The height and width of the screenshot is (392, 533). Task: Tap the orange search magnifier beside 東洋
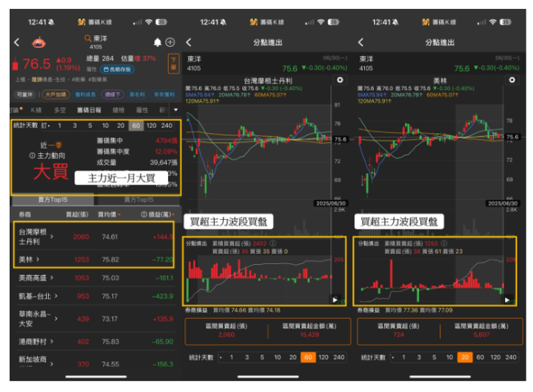click(87, 38)
